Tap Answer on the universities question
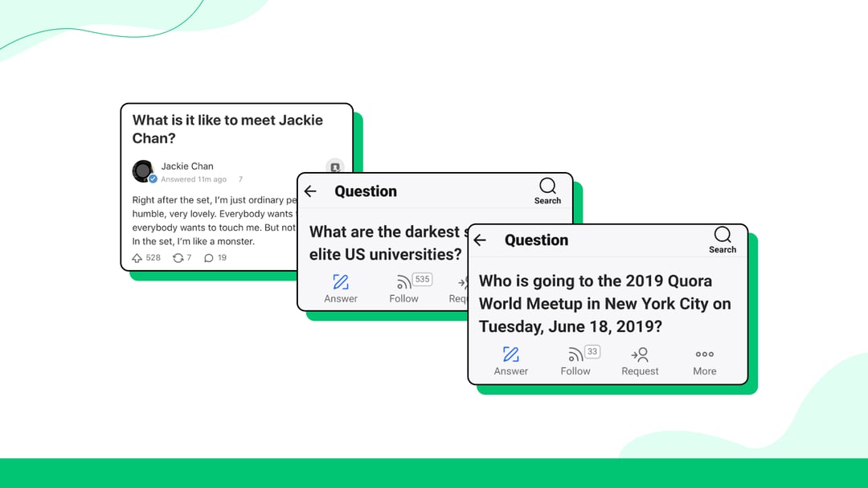Viewport: 868px width, 488px height. tap(341, 289)
